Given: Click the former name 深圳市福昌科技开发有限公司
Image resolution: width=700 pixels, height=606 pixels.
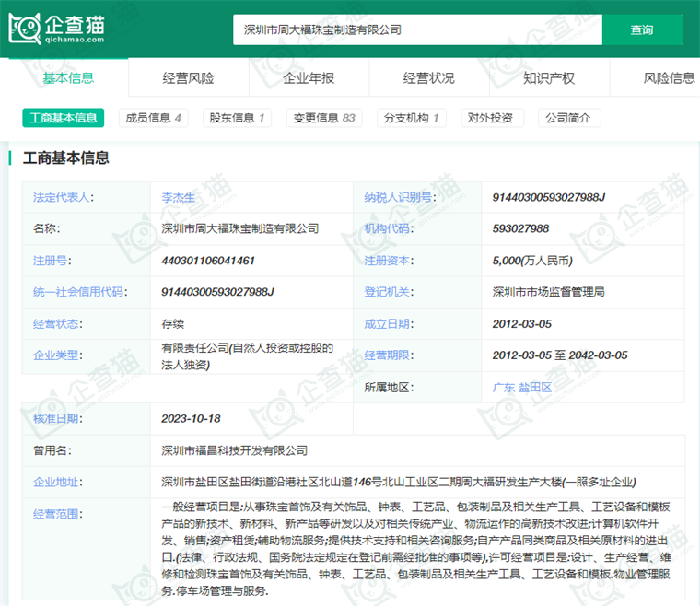Looking at the screenshot, I should click(x=234, y=450).
